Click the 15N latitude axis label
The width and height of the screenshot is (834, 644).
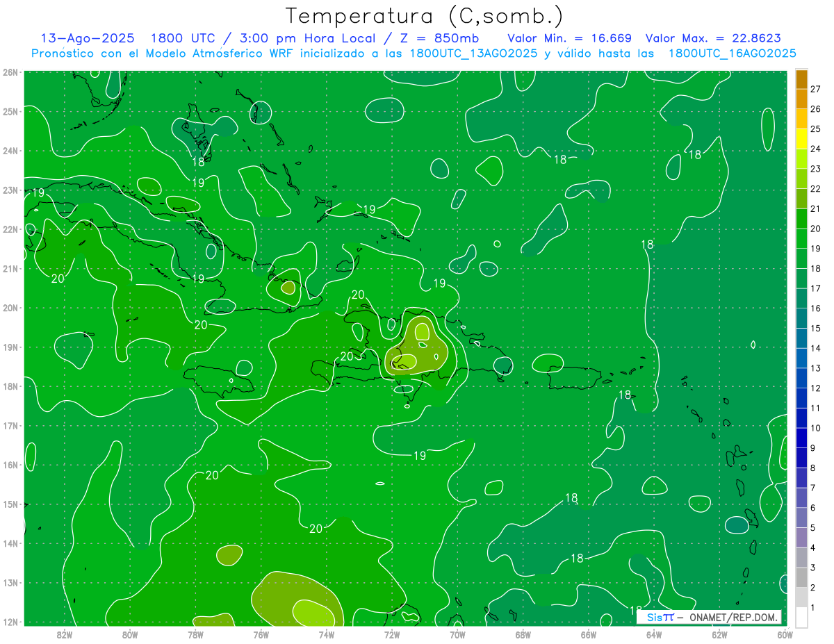(x=10, y=504)
